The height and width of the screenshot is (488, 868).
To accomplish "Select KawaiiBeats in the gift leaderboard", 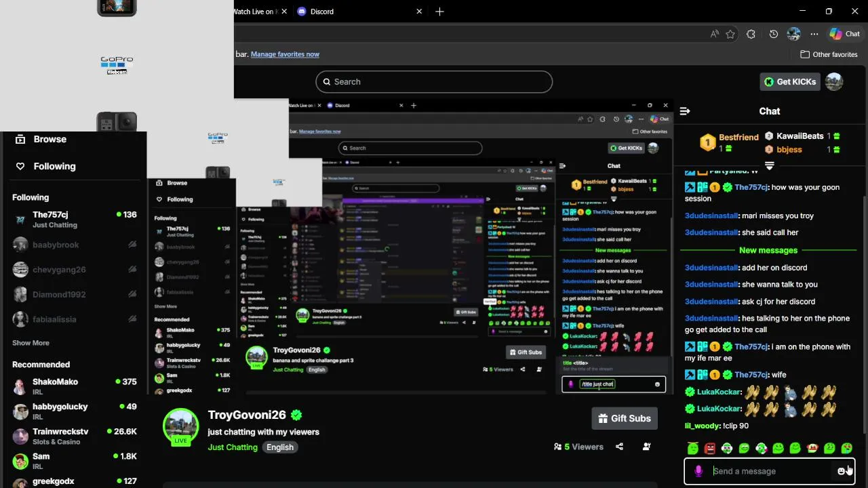I will coord(800,136).
